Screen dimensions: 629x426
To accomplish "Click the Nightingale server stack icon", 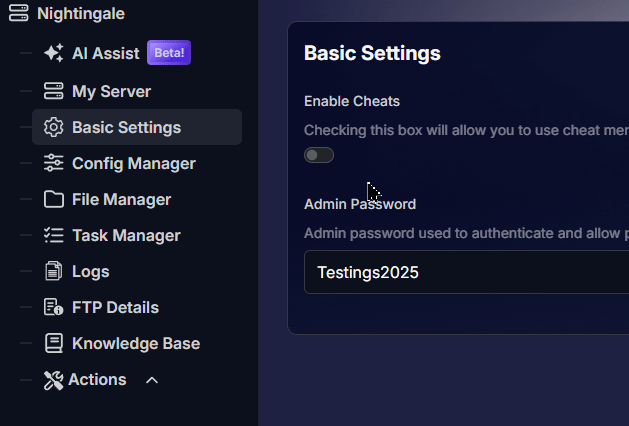I will click(x=18, y=14).
